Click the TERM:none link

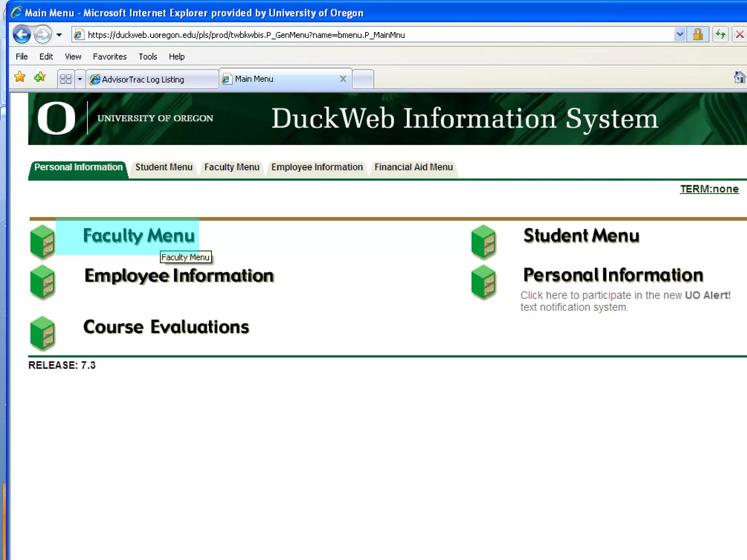point(709,189)
